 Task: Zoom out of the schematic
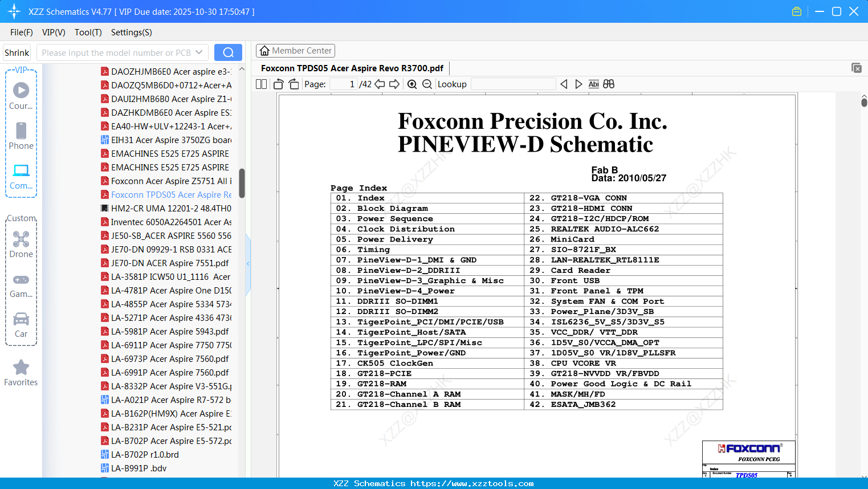coord(427,84)
